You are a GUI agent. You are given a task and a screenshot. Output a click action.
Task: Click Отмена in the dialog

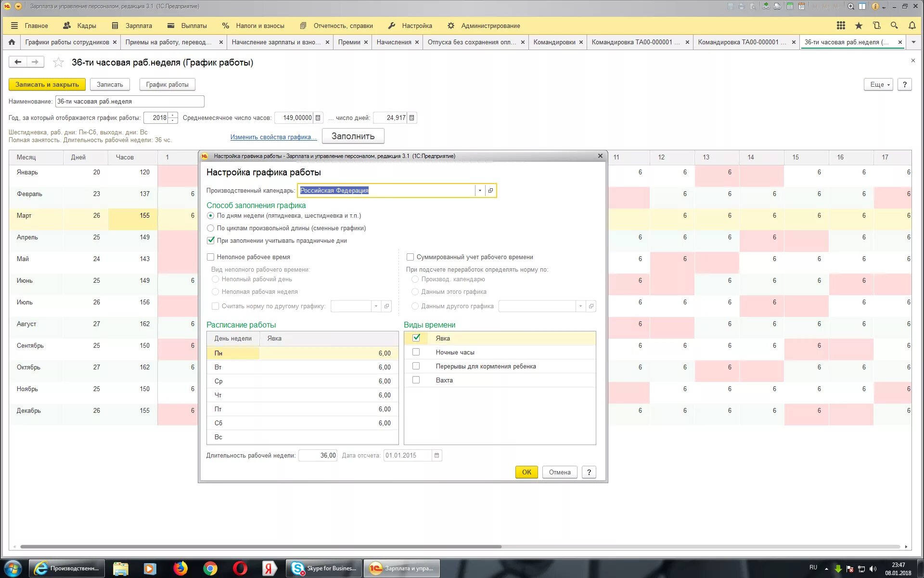(560, 472)
